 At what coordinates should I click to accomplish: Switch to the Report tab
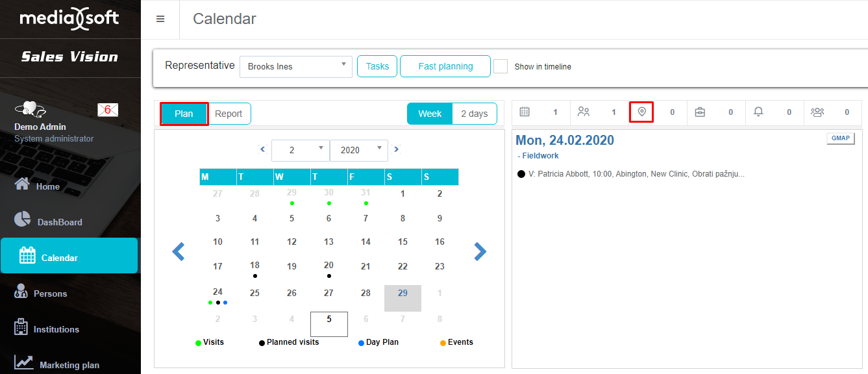pos(229,114)
